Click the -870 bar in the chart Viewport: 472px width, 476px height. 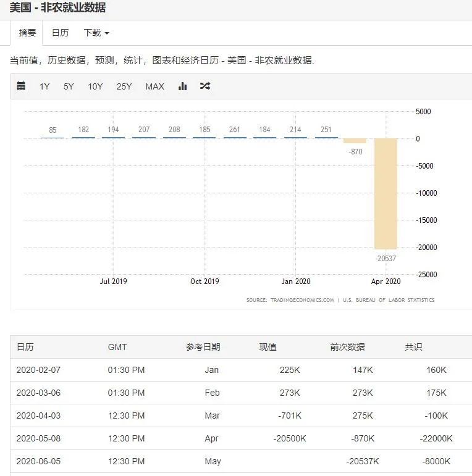click(355, 141)
